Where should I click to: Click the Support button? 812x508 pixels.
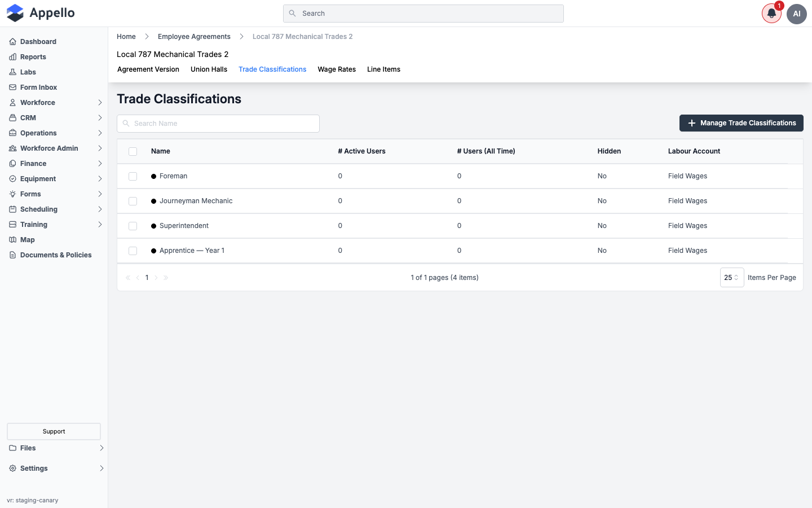[54, 431]
